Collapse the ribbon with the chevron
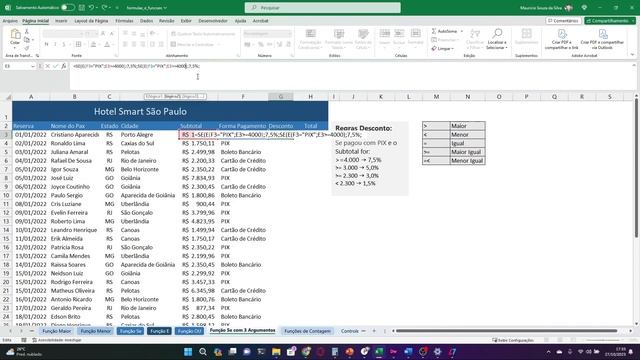Screen dimensions: 640x360 (x=632, y=55)
